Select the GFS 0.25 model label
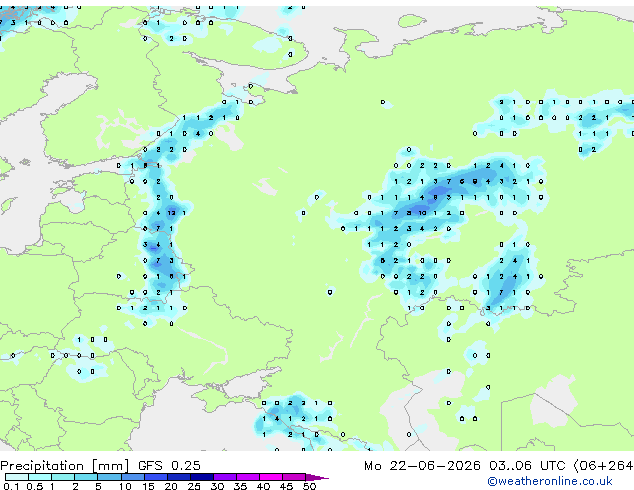This screenshot has width=634, height=490. (x=169, y=466)
